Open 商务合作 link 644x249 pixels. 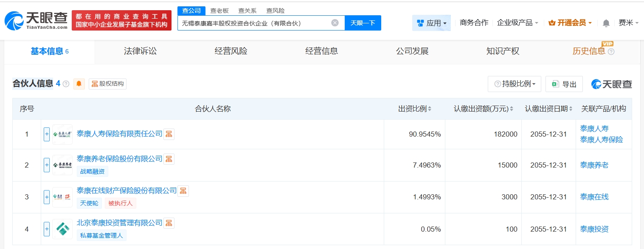(x=474, y=23)
